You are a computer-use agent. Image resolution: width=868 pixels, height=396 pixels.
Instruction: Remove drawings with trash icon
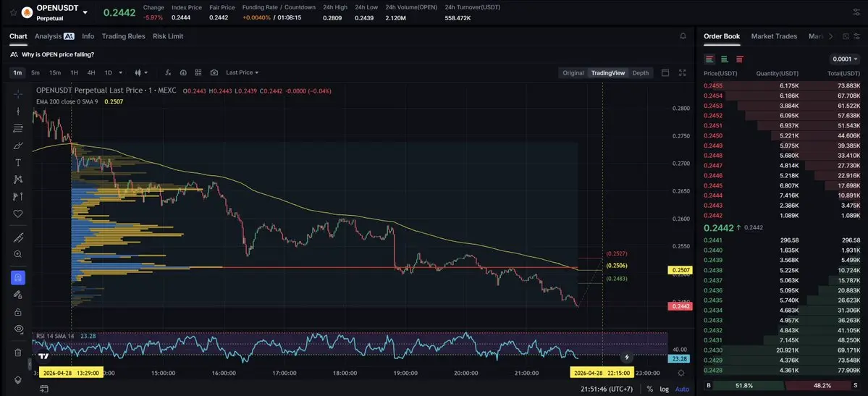(x=17, y=353)
